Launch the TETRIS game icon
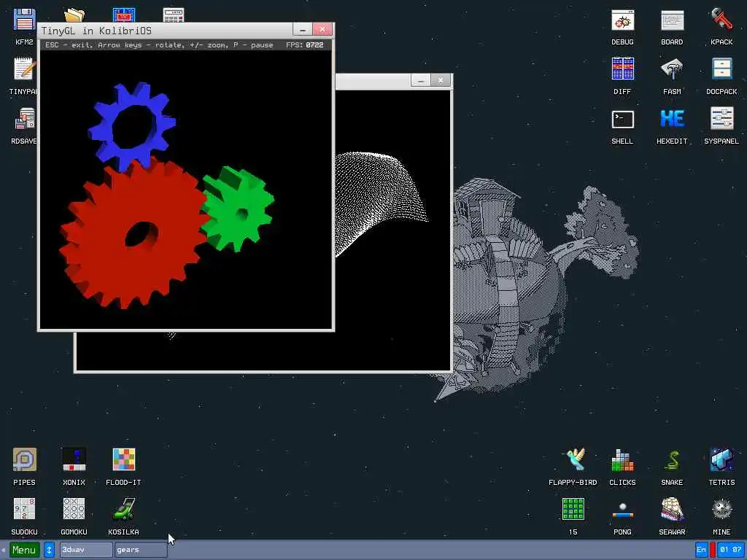The width and height of the screenshot is (747, 560). pos(721,460)
